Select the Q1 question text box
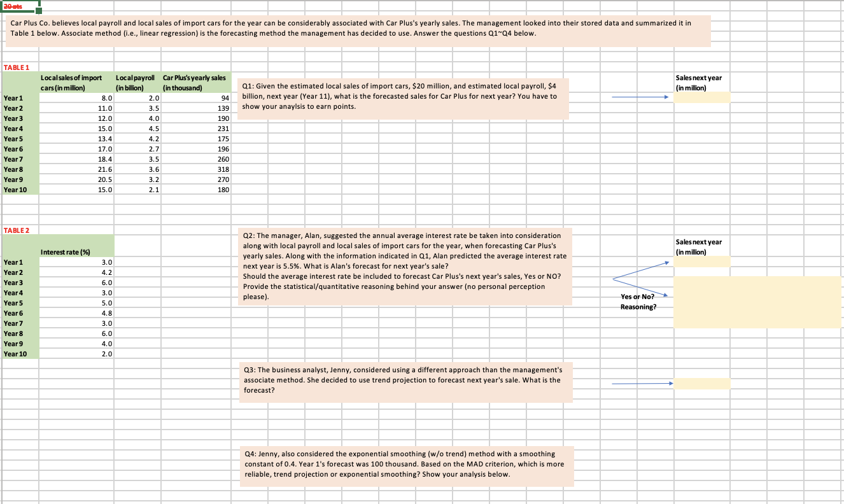The height and width of the screenshot is (504, 844). [404, 99]
